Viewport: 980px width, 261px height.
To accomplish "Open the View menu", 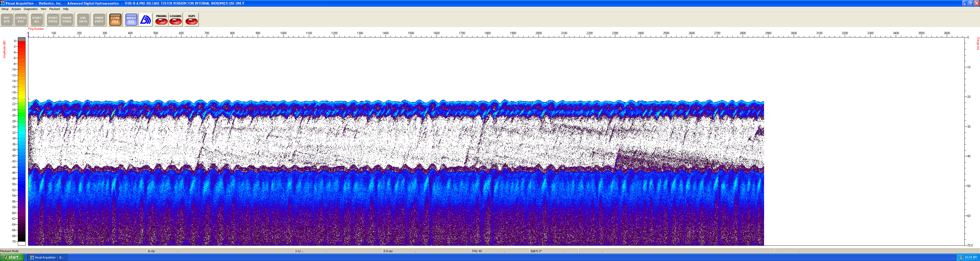I will (43, 9).
